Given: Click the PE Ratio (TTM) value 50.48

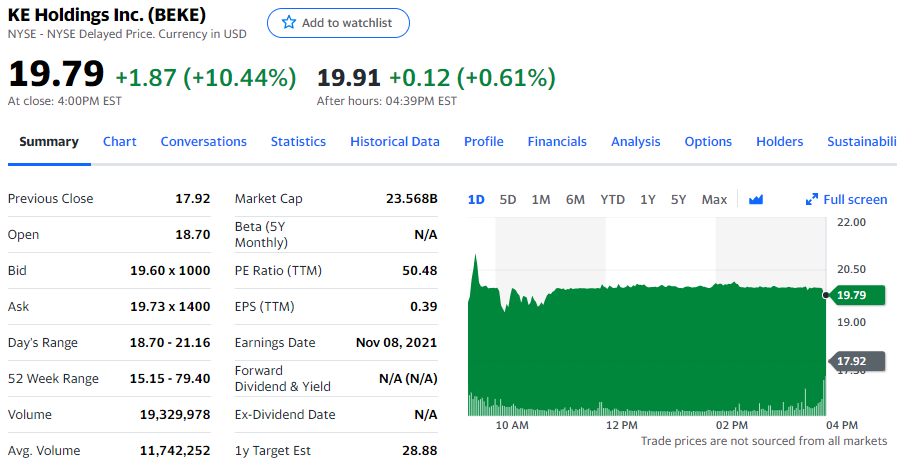Looking at the screenshot, I should [x=419, y=271].
